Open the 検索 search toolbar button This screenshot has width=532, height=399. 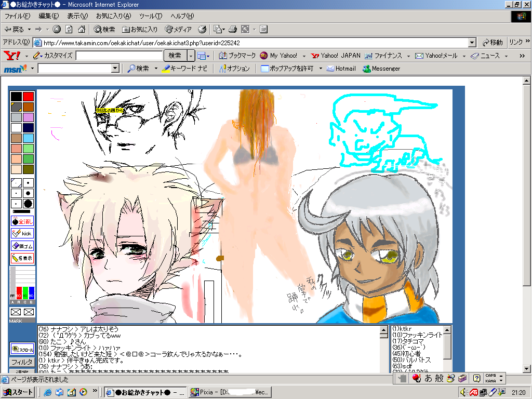104,29
